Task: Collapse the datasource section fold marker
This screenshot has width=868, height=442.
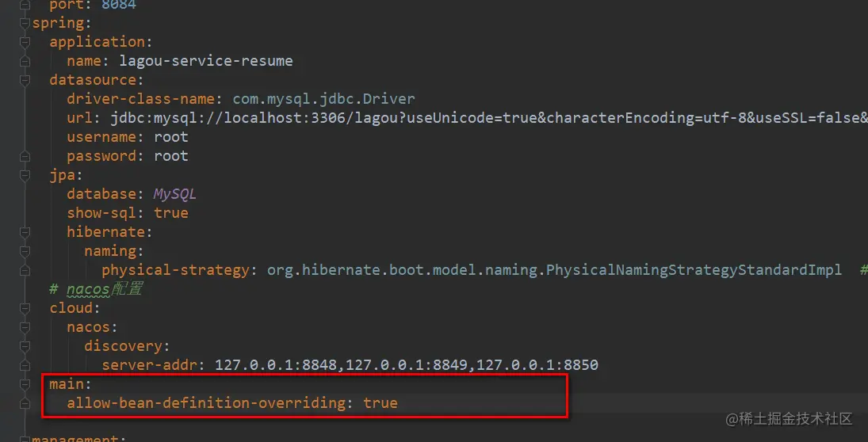Action: (x=24, y=80)
